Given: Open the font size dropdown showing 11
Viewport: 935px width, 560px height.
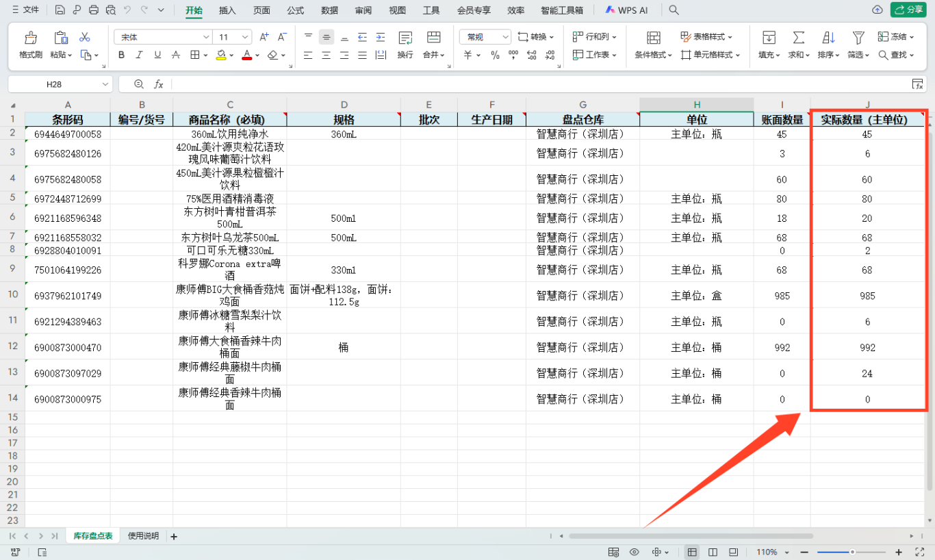Looking at the screenshot, I should click(246, 37).
